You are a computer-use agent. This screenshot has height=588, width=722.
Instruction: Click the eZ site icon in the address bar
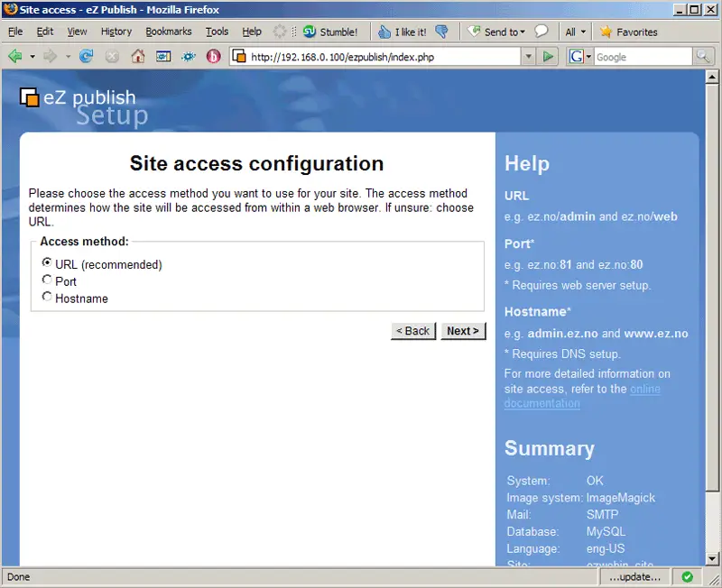[239, 57]
